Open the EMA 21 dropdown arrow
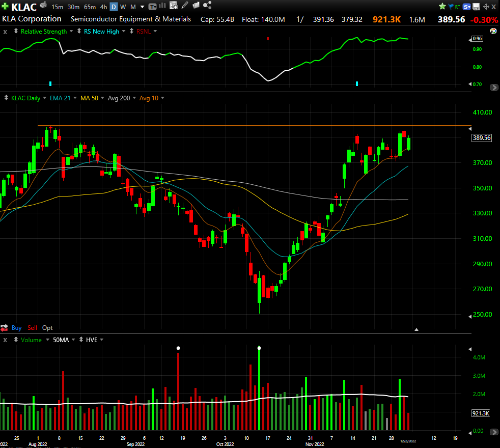This screenshot has width=500, height=448. click(75, 98)
